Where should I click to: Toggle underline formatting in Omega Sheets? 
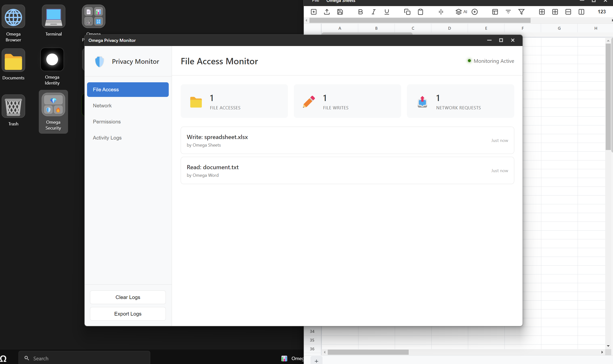(387, 12)
